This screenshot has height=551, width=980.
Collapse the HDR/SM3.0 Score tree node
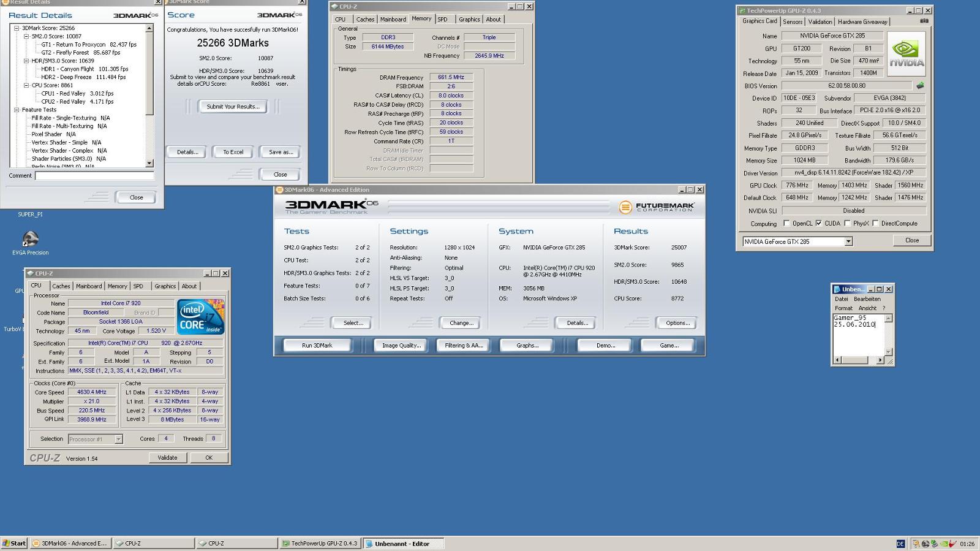click(26, 61)
